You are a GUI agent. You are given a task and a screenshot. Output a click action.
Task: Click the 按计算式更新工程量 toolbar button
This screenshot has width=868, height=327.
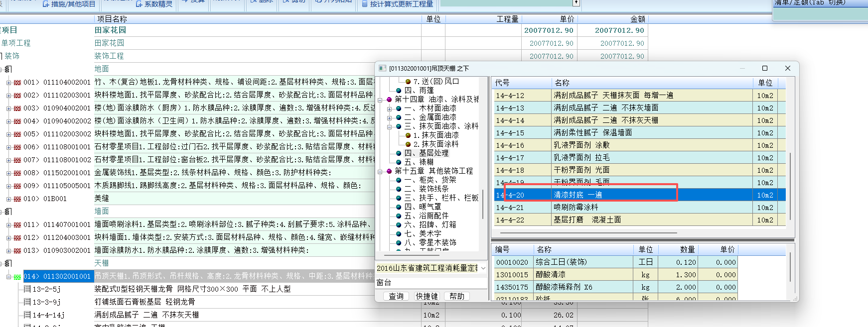(397, 4)
